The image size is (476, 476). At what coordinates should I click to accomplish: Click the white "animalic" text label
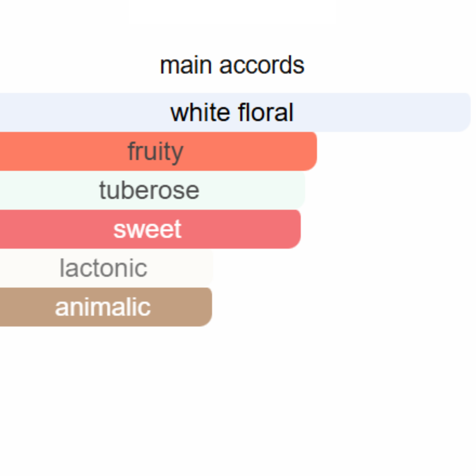click(103, 307)
